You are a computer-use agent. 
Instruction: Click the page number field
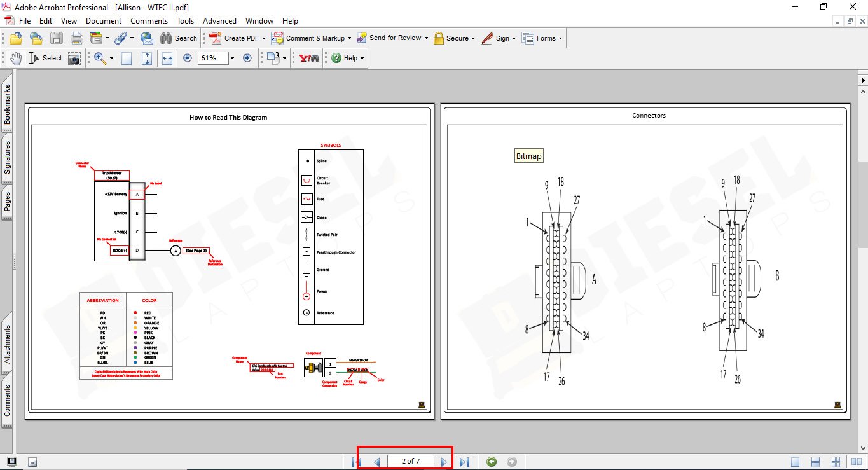point(410,462)
